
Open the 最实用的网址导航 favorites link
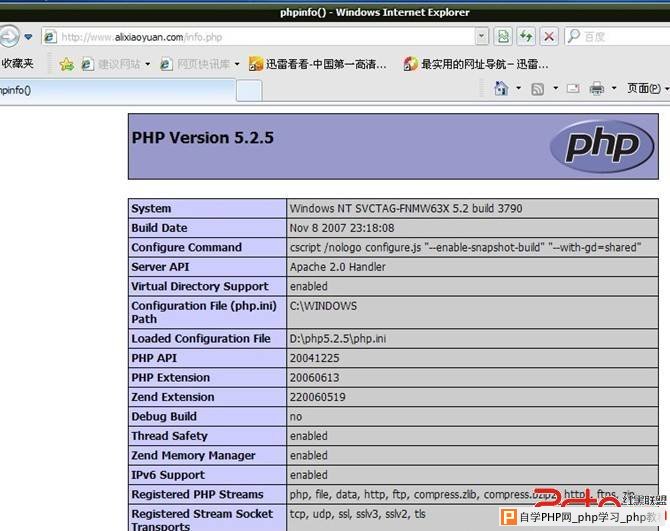tap(476, 65)
